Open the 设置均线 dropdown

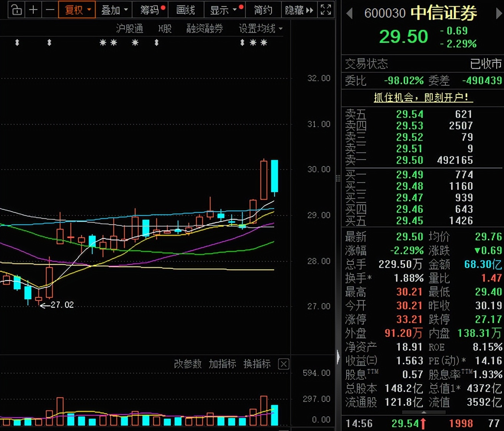coord(260,29)
